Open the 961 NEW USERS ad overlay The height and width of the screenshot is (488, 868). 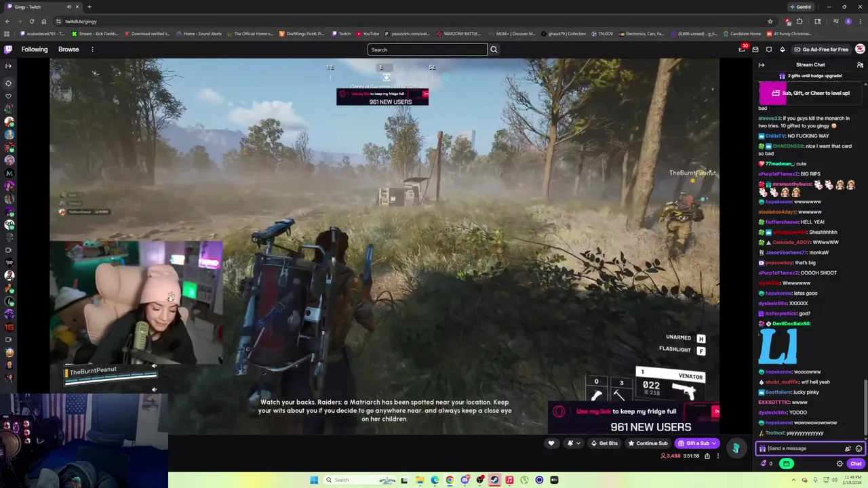[x=633, y=418]
